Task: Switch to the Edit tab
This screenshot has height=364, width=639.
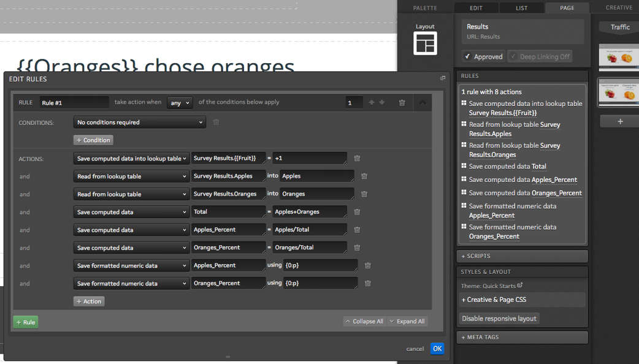Action: coord(476,8)
